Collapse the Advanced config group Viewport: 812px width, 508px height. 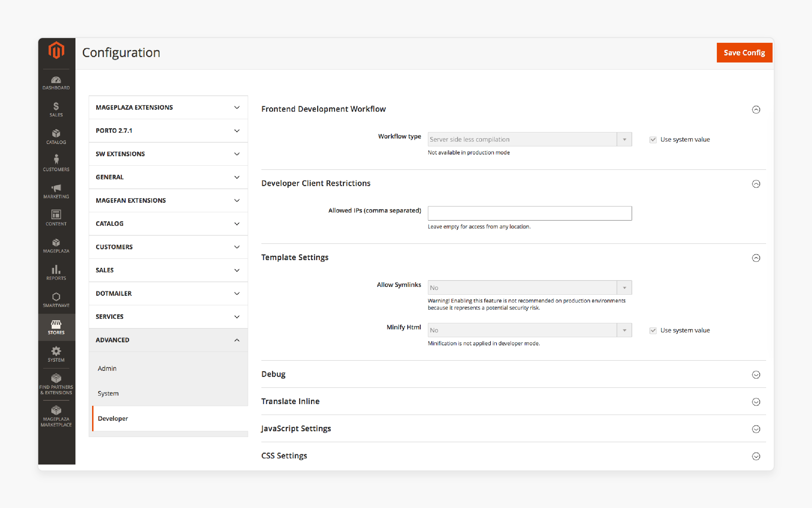(x=168, y=340)
